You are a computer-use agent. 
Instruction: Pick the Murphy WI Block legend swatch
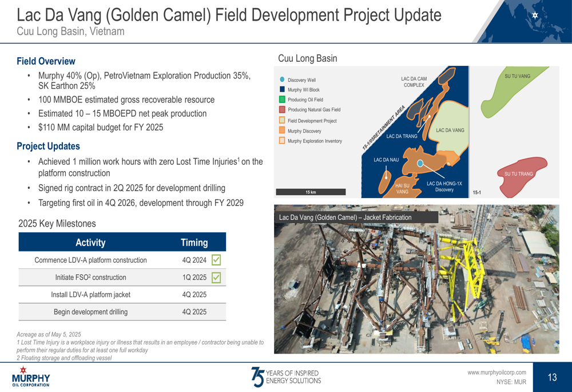tap(282, 89)
